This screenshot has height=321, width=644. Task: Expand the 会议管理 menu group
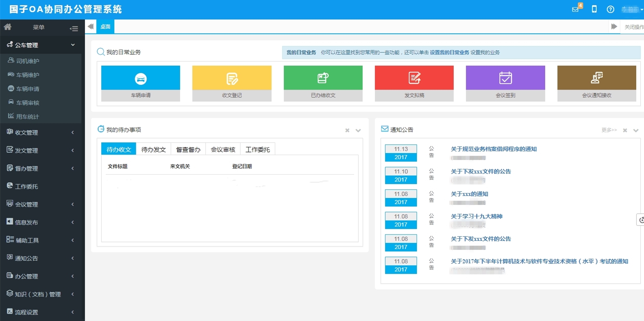coord(41,204)
